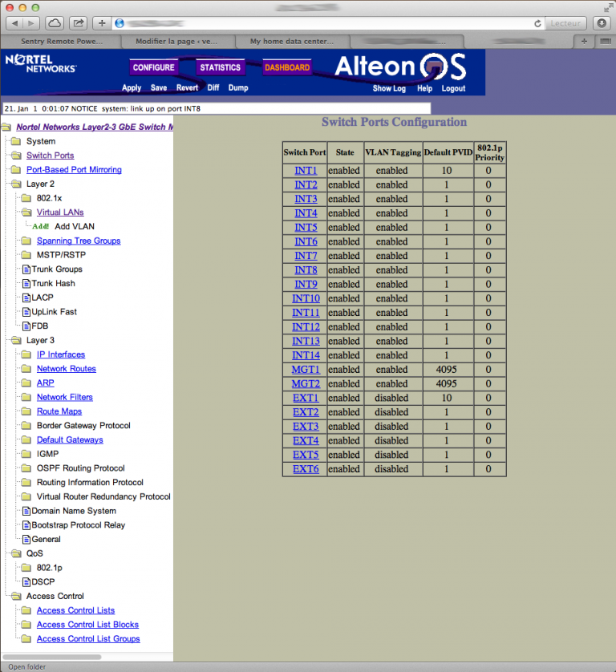Open the iCloud tabs cloud icon
This screenshot has width=616, height=672.
[x=55, y=23]
